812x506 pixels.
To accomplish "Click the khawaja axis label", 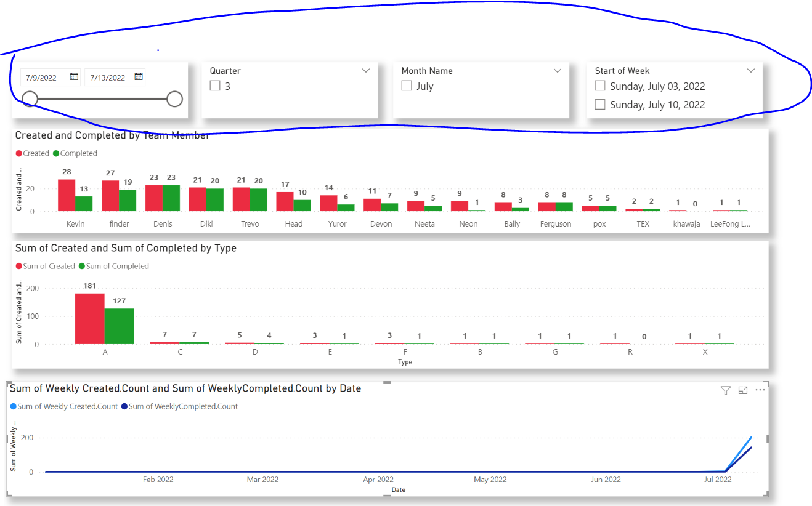I will click(686, 224).
